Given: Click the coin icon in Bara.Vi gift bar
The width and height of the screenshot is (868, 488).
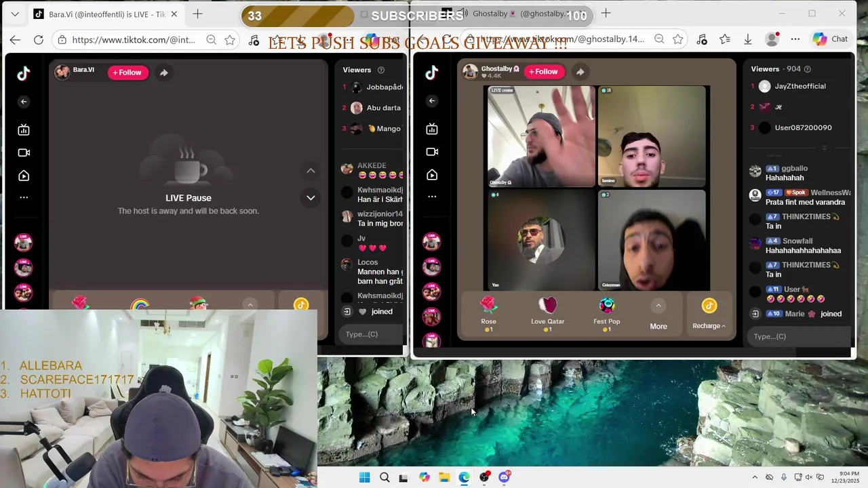Looking at the screenshot, I should (x=301, y=304).
